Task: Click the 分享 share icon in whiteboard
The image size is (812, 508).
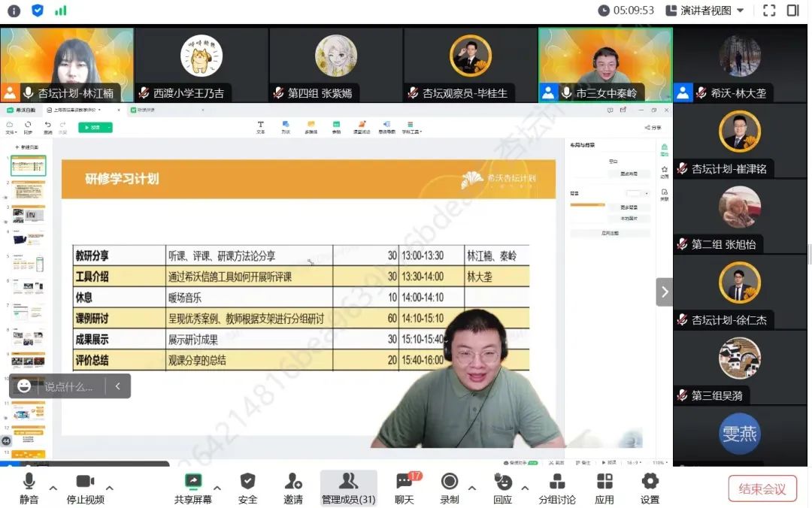Action: click(653, 128)
